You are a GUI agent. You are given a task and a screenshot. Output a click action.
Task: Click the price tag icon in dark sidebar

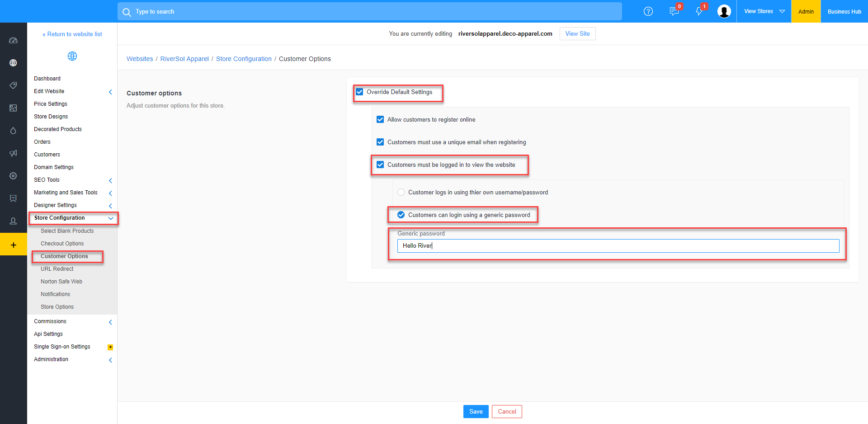[x=13, y=85]
